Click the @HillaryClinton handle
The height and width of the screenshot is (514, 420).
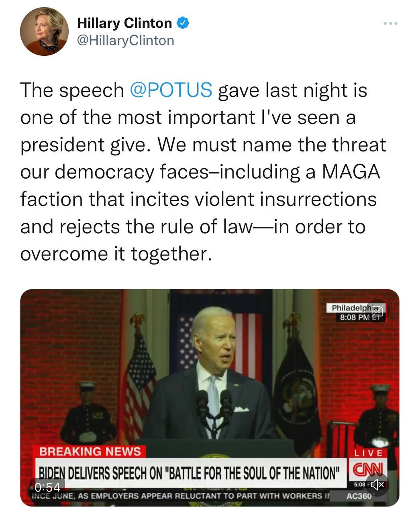tap(125, 41)
